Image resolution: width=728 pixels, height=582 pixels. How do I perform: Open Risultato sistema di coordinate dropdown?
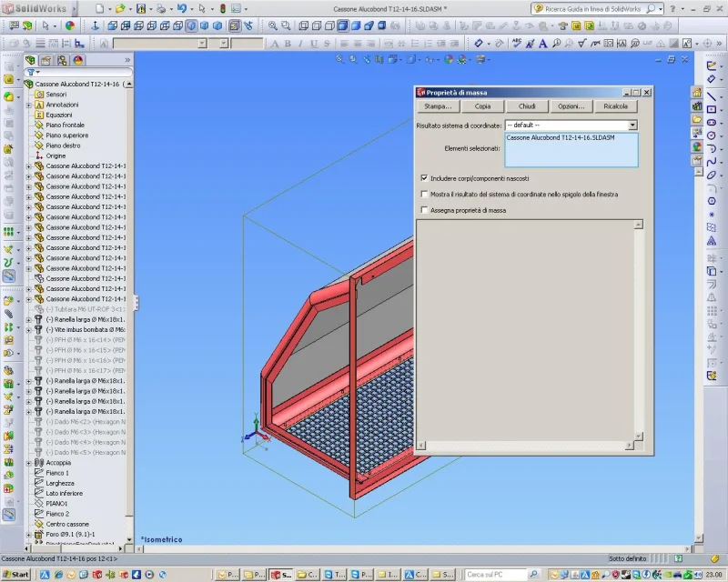(632, 125)
